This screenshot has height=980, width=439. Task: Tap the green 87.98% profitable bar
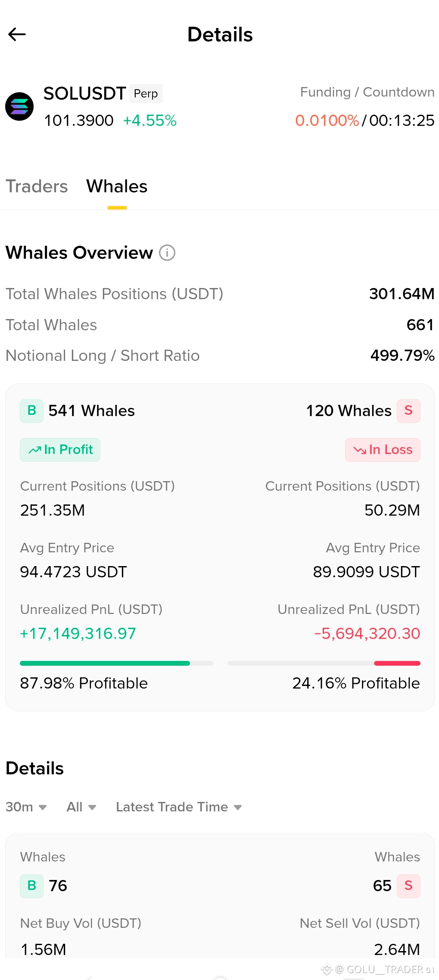[x=105, y=663]
